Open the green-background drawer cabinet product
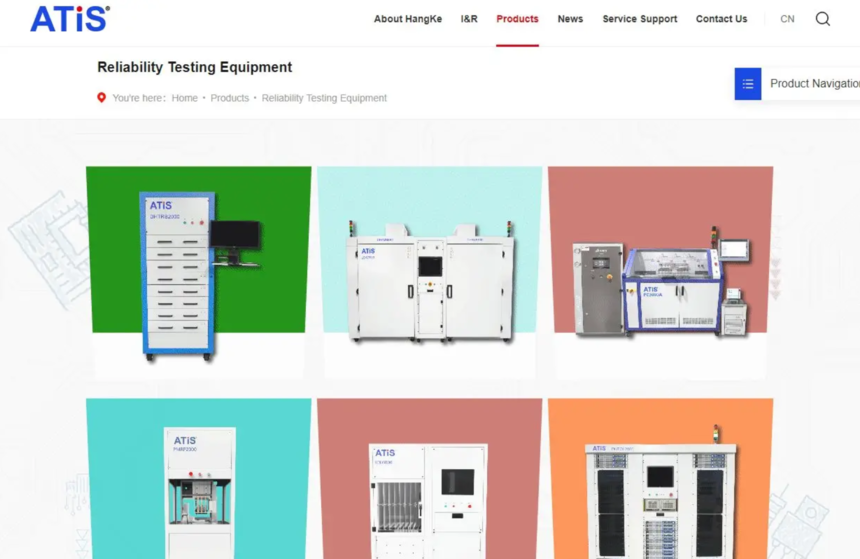This screenshot has width=860, height=559. 199,273
